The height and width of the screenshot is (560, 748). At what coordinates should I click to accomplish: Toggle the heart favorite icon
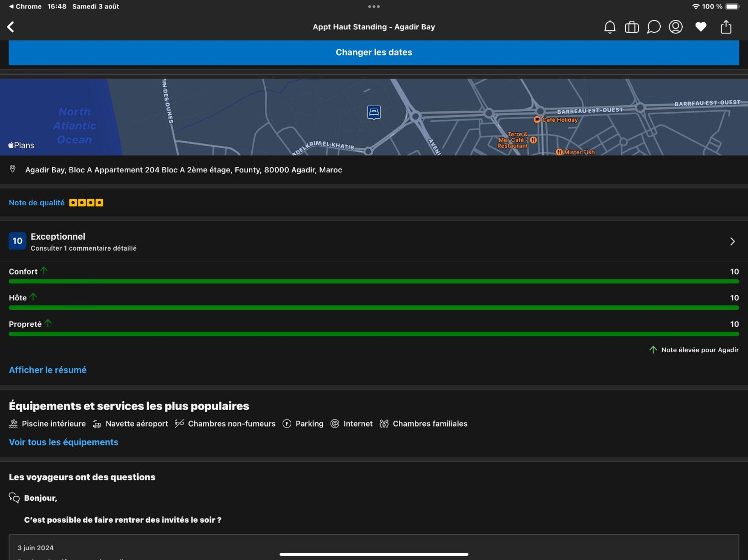click(x=701, y=27)
